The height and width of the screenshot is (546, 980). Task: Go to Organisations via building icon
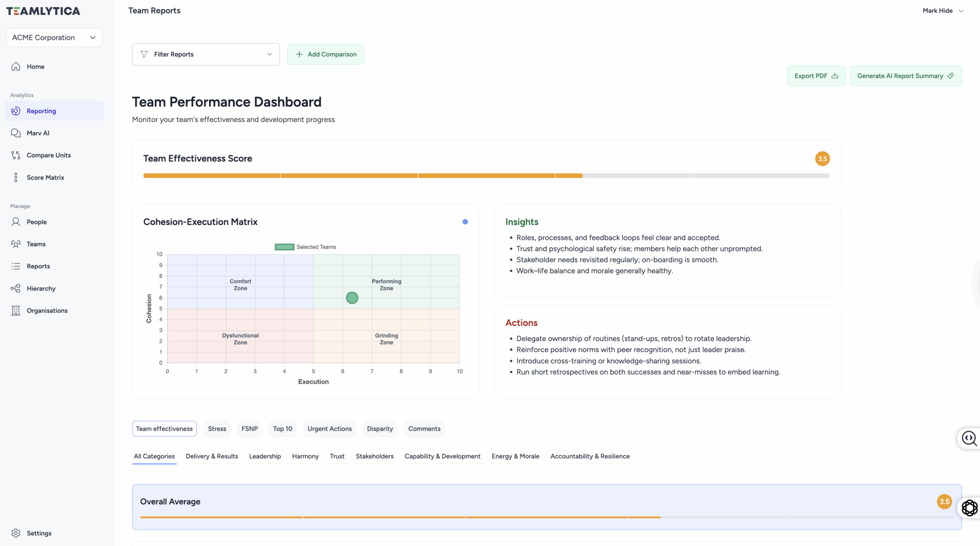click(16, 310)
